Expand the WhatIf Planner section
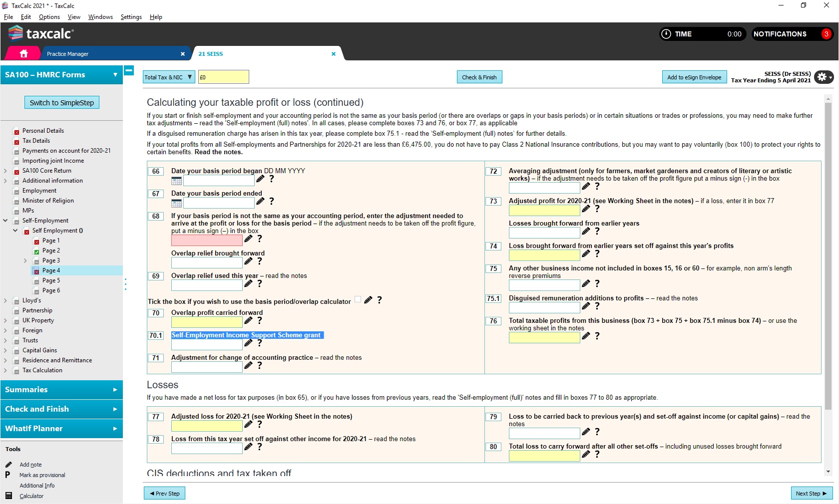The height and width of the screenshot is (504, 839). coord(61,429)
